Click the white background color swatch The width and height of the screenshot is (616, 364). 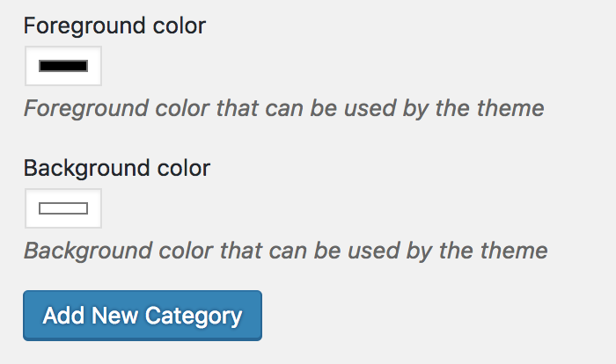tap(63, 208)
